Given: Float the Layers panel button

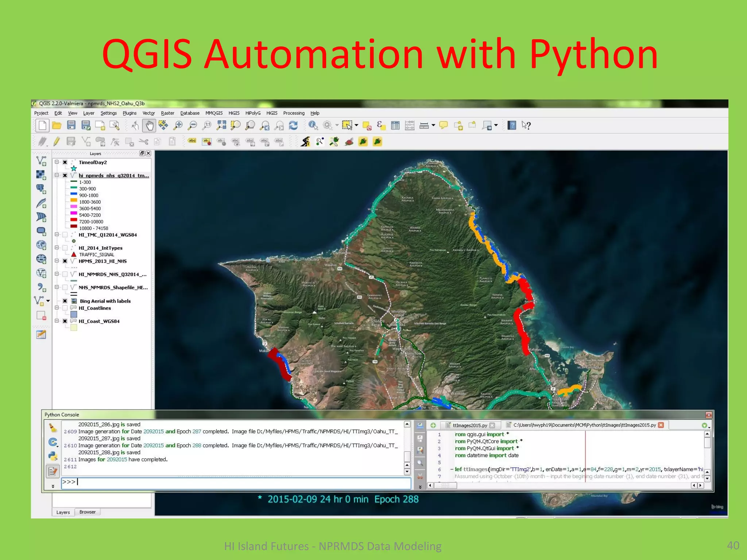Looking at the screenshot, I should (x=142, y=153).
